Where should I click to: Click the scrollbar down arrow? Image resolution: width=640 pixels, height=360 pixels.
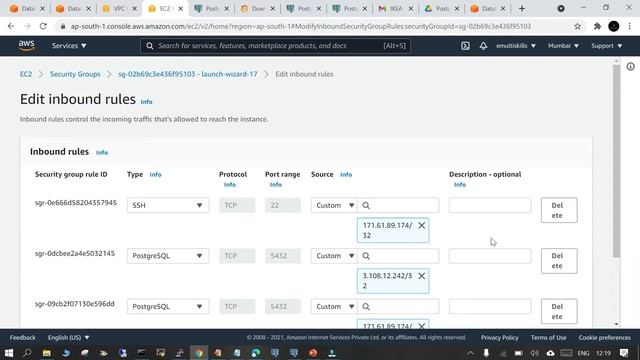coord(616,324)
